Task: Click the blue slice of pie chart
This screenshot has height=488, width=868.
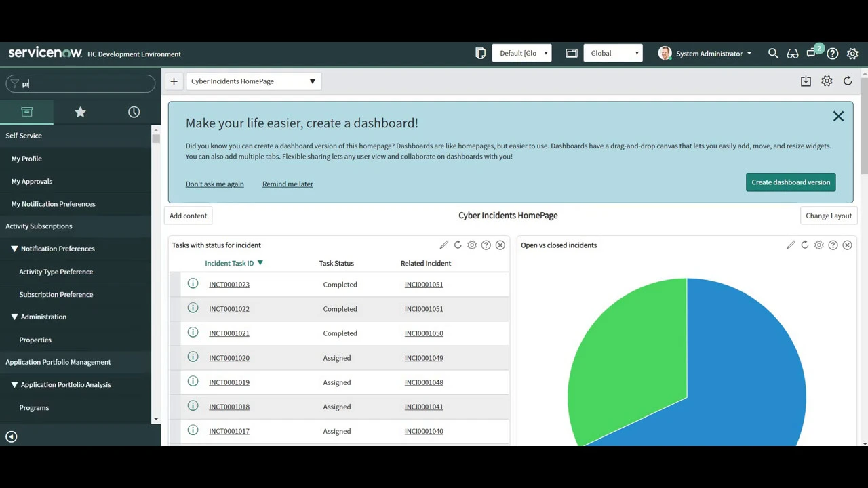Action: click(753, 366)
